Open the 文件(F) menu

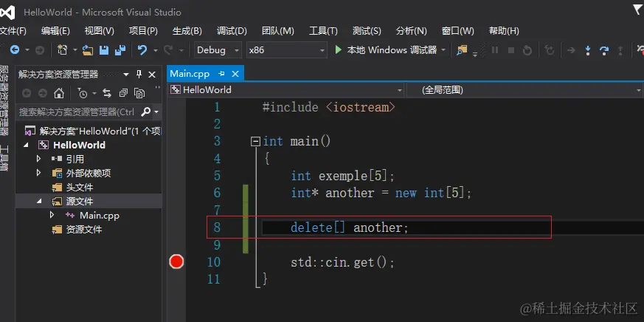tap(13, 31)
